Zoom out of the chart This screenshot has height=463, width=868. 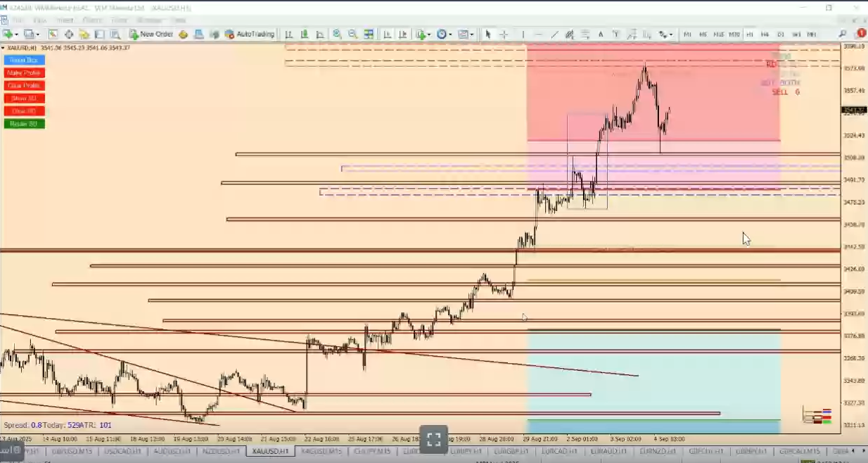pyautogui.click(x=352, y=34)
